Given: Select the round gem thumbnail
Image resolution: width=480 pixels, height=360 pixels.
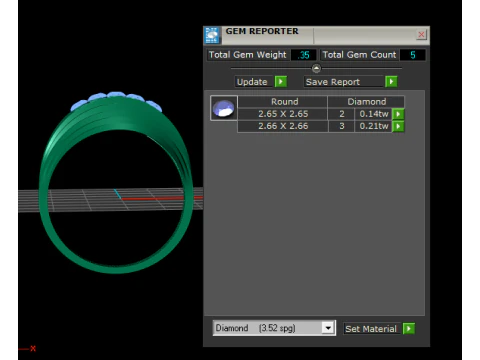Looking at the screenshot, I should (224, 108).
